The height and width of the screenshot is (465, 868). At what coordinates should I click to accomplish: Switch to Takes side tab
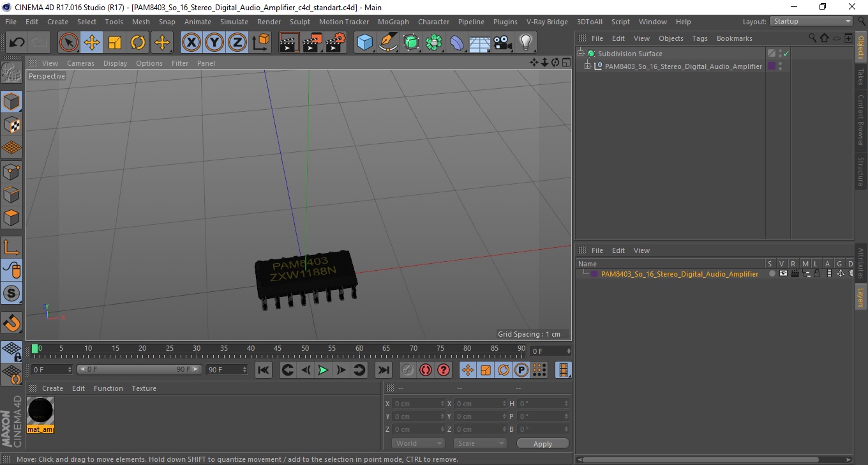(861, 77)
